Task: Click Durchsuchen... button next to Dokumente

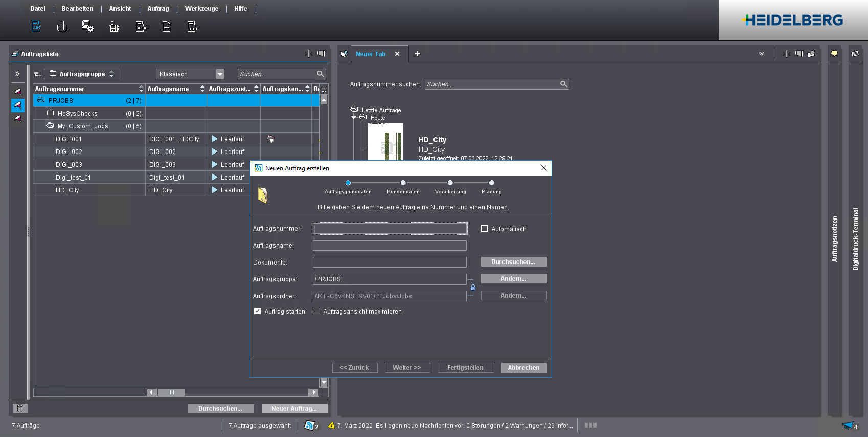Action: (x=514, y=261)
